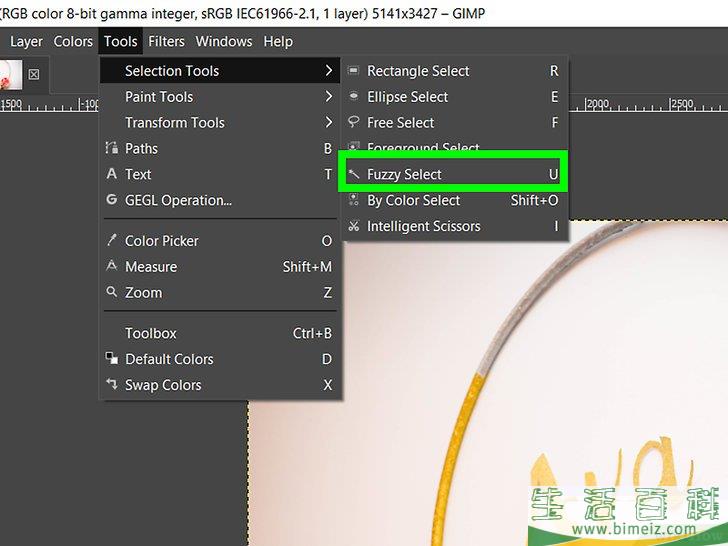728x546 pixels.
Task: Click the Intelligent Scissors icon
Action: pos(354,227)
